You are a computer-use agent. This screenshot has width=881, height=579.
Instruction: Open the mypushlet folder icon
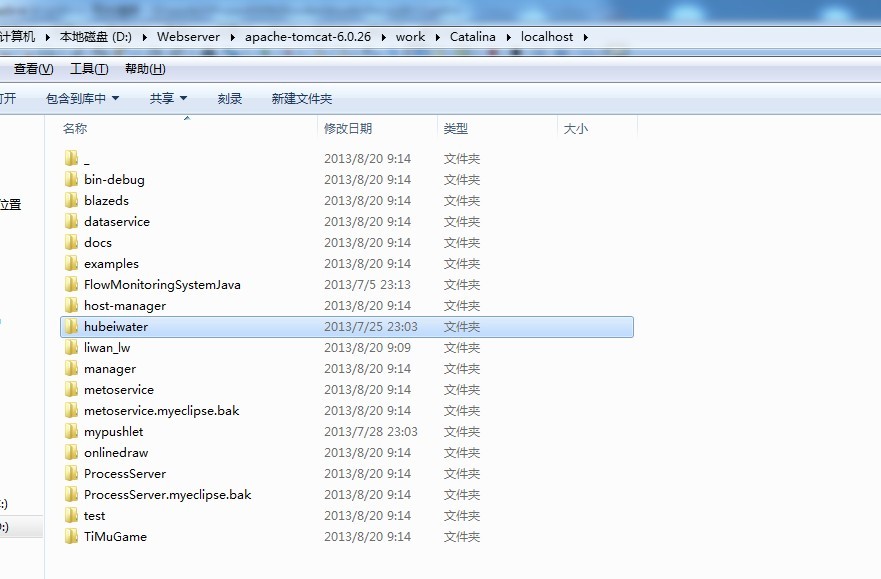coord(72,431)
